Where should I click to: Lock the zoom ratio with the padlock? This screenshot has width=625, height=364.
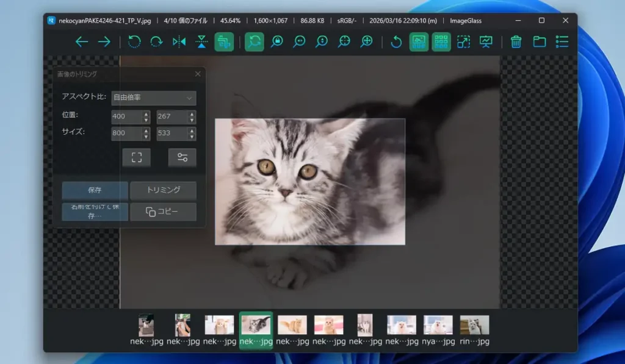279,42
